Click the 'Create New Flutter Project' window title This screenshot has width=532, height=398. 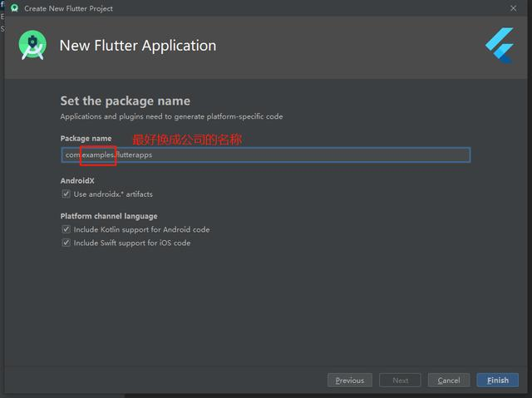click(68, 8)
